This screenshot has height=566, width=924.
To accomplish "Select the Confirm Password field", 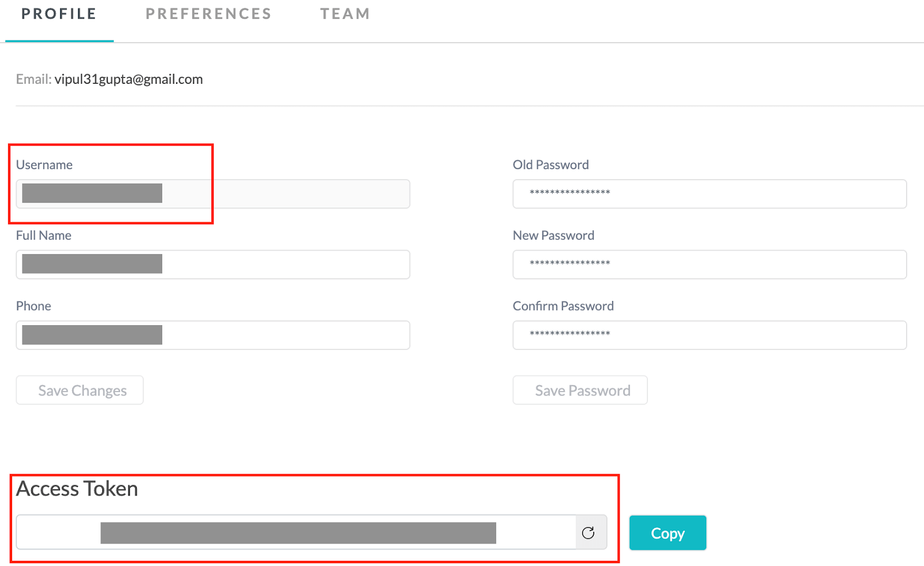I will [x=709, y=335].
